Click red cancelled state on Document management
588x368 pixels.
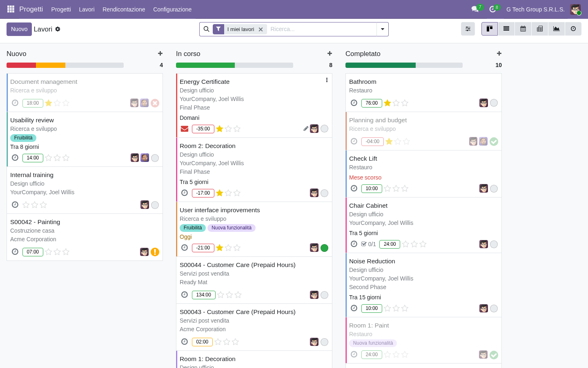pyautogui.click(x=155, y=103)
